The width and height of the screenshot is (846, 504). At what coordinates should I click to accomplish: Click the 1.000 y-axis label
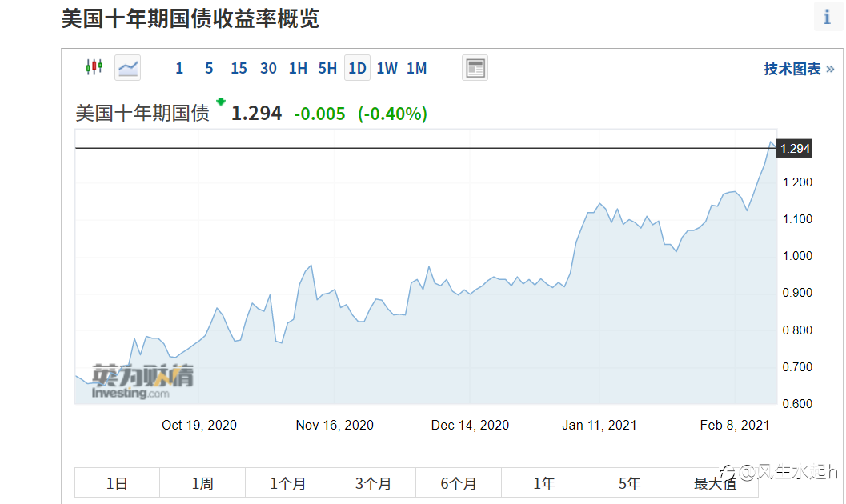[797, 256]
